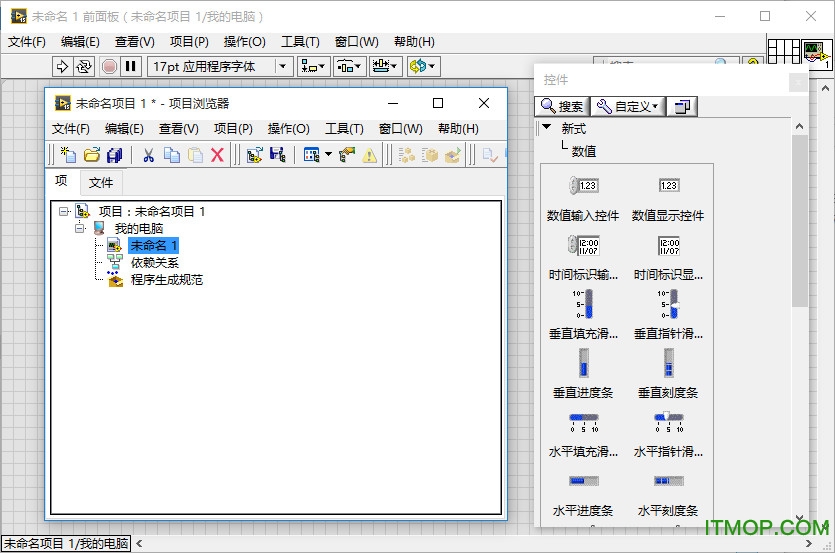Open 项目(P) menu in project explorer
This screenshot has width=835, height=553.
(x=233, y=129)
